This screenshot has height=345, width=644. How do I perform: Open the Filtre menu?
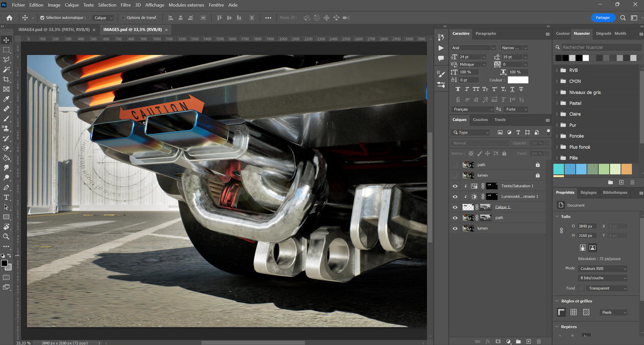pyautogui.click(x=126, y=5)
